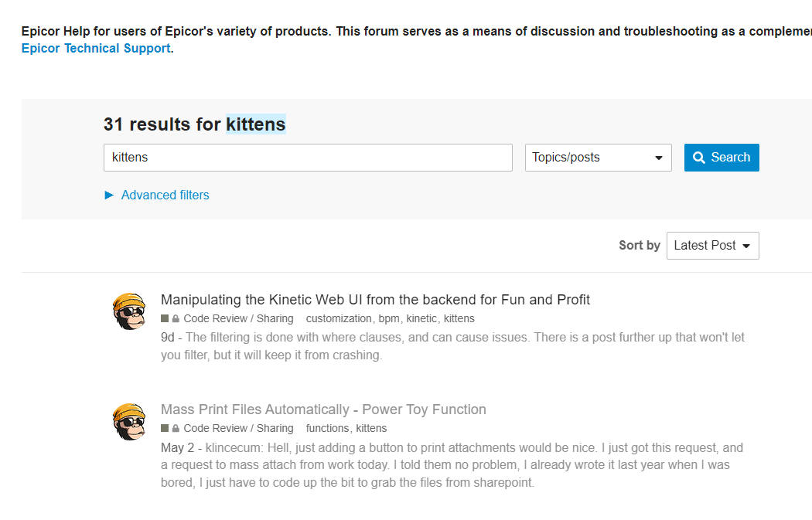Open the avatar beside the Mass Print topic
Screen dimensions: 812x520
[129, 421]
